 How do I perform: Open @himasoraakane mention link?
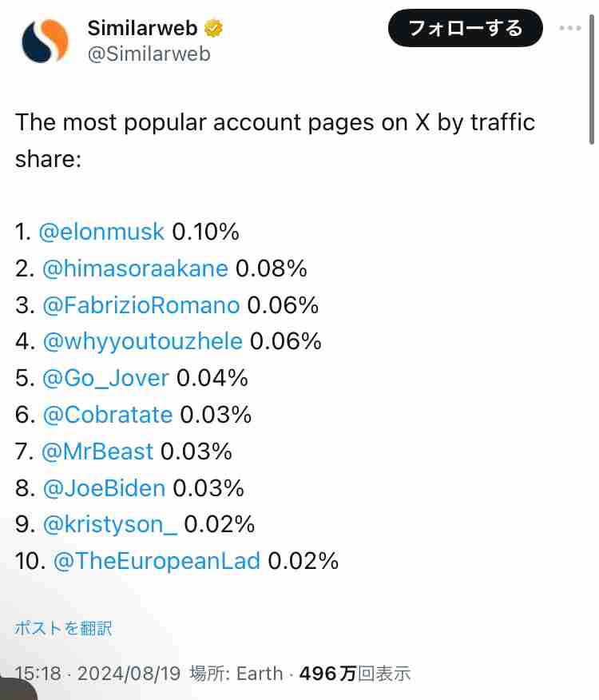coord(135,268)
